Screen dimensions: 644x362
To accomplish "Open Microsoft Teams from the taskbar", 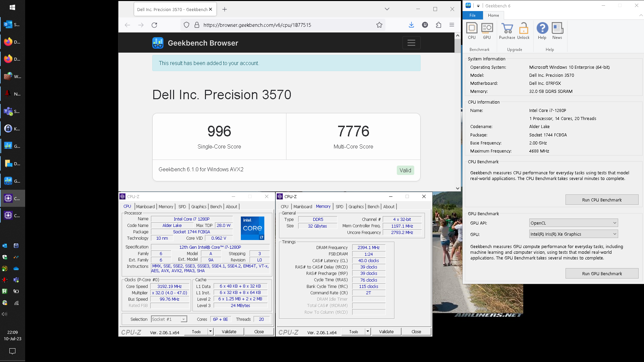I will pyautogui.click(x=12, y=111).
